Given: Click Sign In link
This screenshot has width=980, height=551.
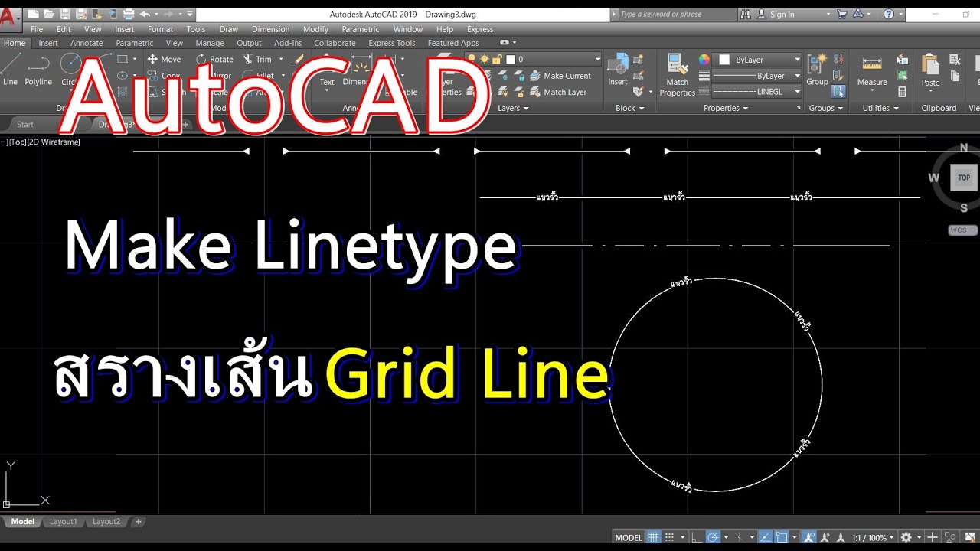Looking at the screenshot, I should pyautogui.click(x=782, y=14).
